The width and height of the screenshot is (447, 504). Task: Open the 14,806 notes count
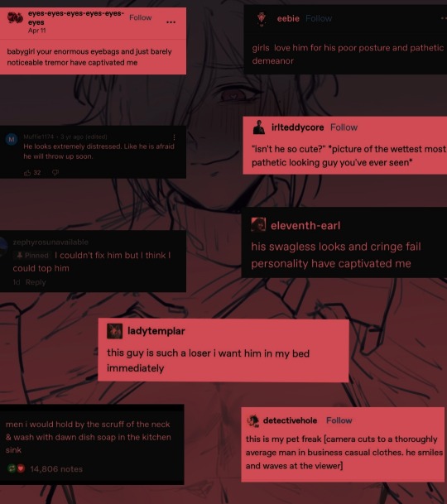[56, 469]
